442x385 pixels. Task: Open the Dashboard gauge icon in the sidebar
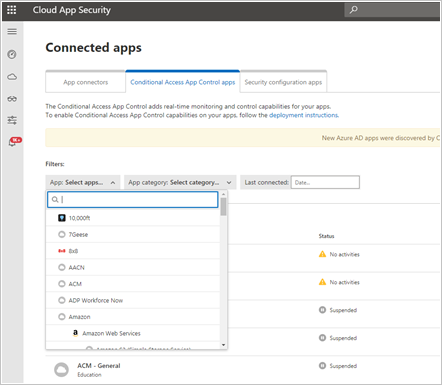coord(12,54)
